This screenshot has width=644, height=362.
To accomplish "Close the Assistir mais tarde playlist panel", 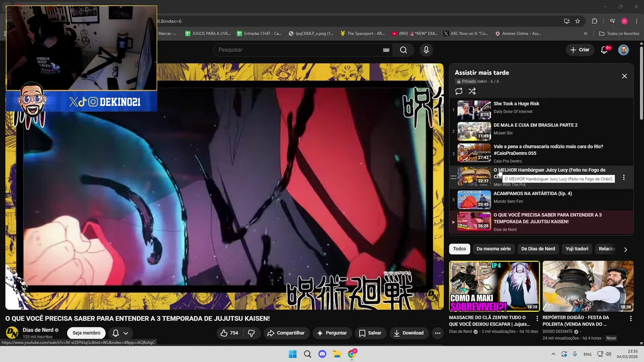I will pyautogui.click(x=624, y=76).
